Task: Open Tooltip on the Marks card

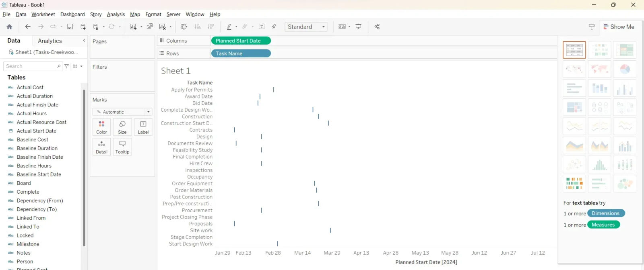Action: coord(122,147)
